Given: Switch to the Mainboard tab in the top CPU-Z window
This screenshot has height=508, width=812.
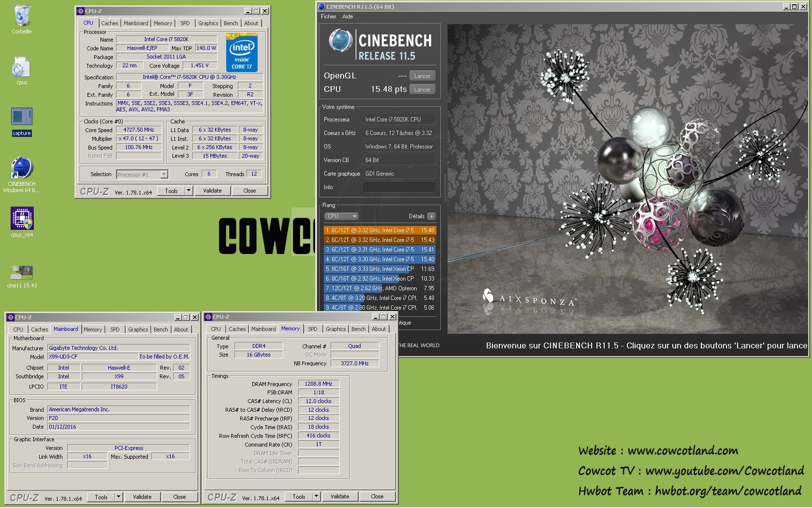Looking at the screenshot, I should tap(136, 23).
